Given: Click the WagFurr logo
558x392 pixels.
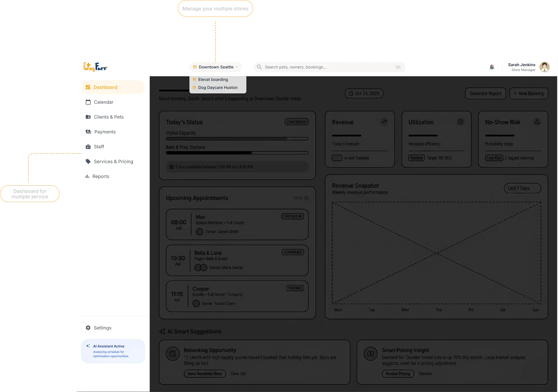Looking at the screenshot, I should [x=95, y=67].
